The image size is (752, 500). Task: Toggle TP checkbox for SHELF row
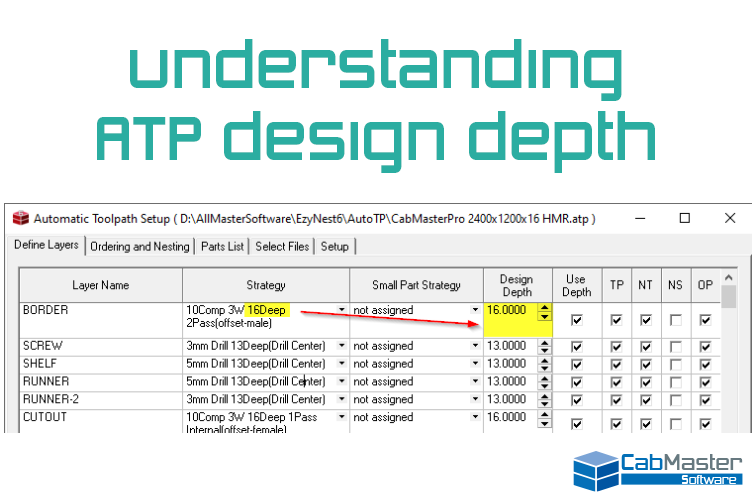[x=616, y=365]
